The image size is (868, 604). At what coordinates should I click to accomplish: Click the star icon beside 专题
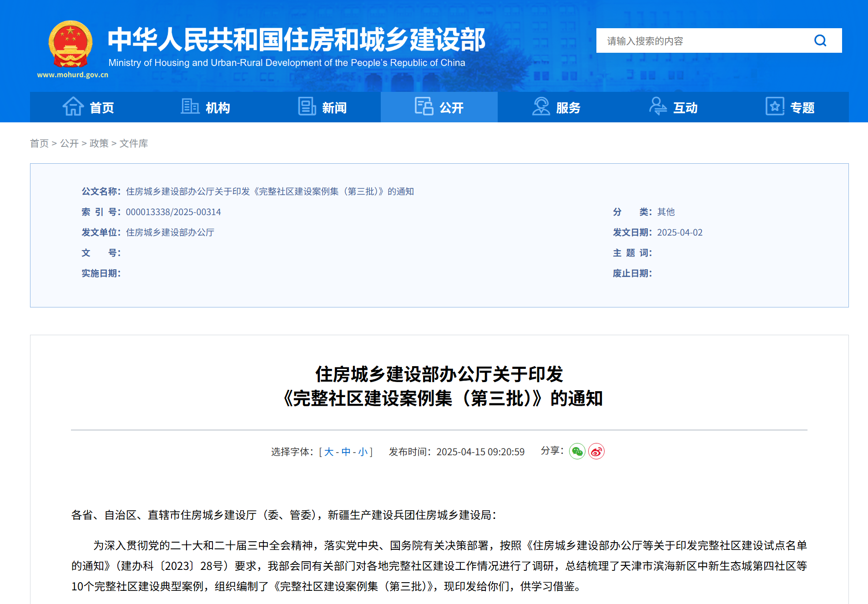coord(775,106)
